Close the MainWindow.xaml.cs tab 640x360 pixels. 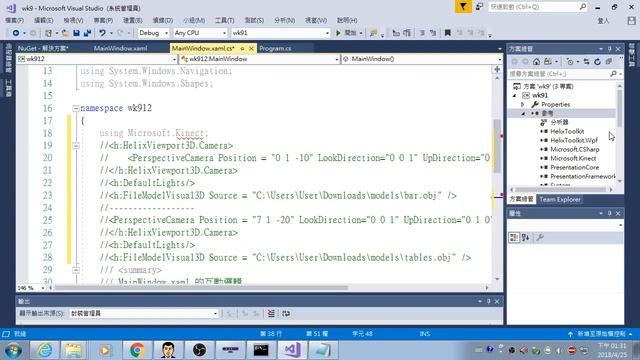tap(251, 49)
